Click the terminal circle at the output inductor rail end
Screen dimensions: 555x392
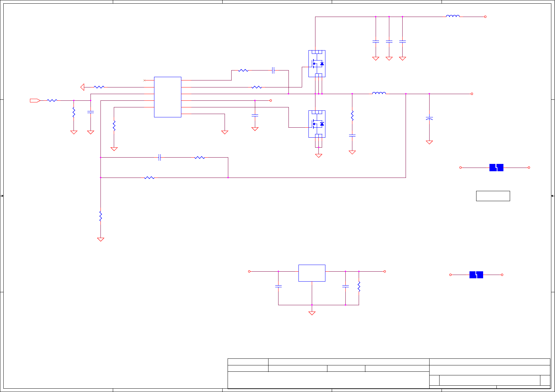click(472, 94)
